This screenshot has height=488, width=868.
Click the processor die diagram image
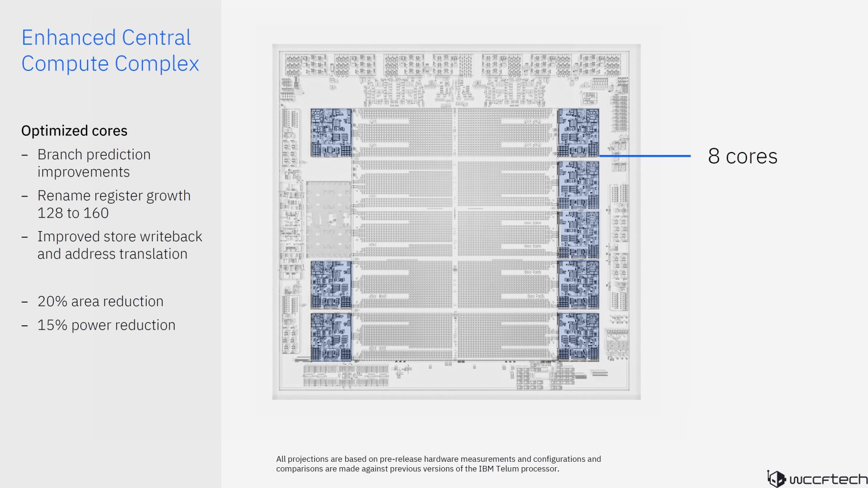(x=456, y=222)
